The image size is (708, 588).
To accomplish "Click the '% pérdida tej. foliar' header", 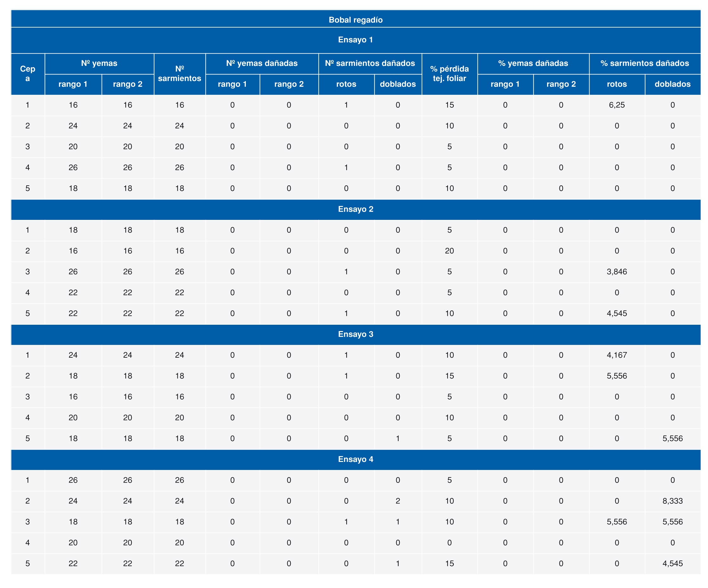I will (450, 73).
